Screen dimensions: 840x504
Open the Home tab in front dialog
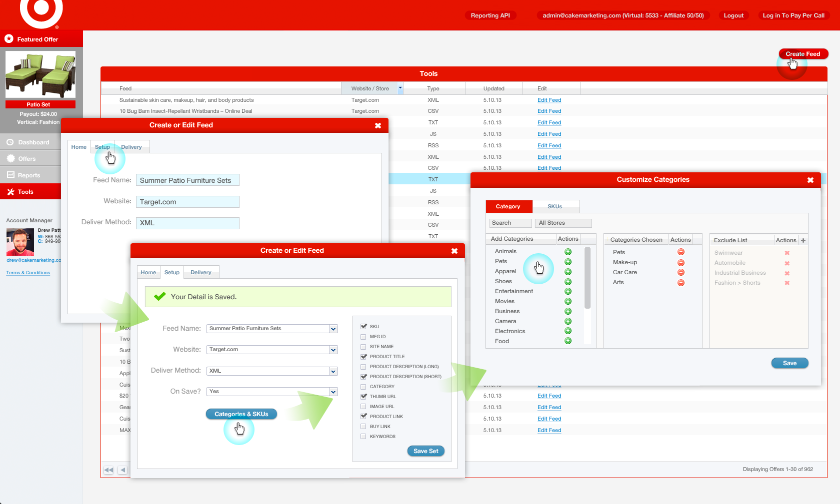(x=148, y=272)
